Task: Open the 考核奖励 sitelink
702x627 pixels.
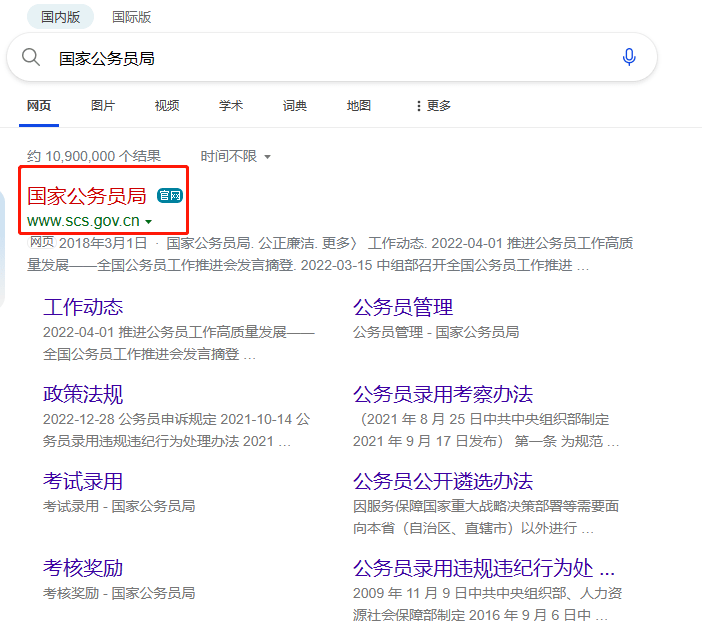Action: coord(83,568)
